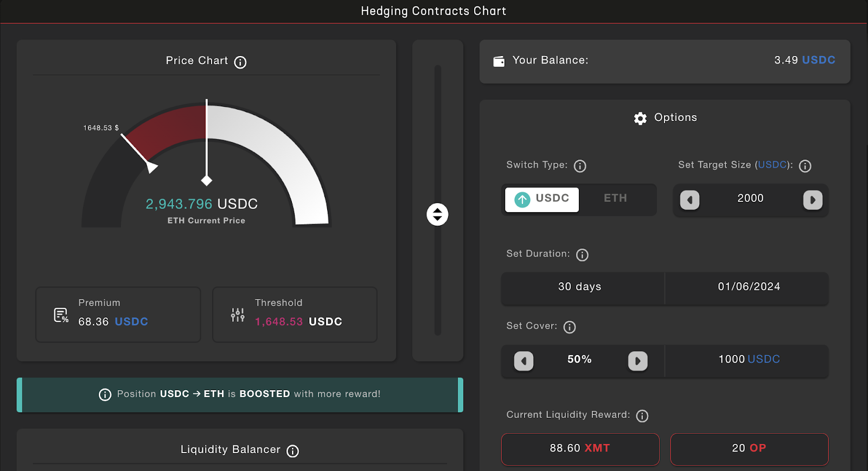868x471 pixels.
Task: Click the 3.49 USDC balance value
Action: [805, 60]
